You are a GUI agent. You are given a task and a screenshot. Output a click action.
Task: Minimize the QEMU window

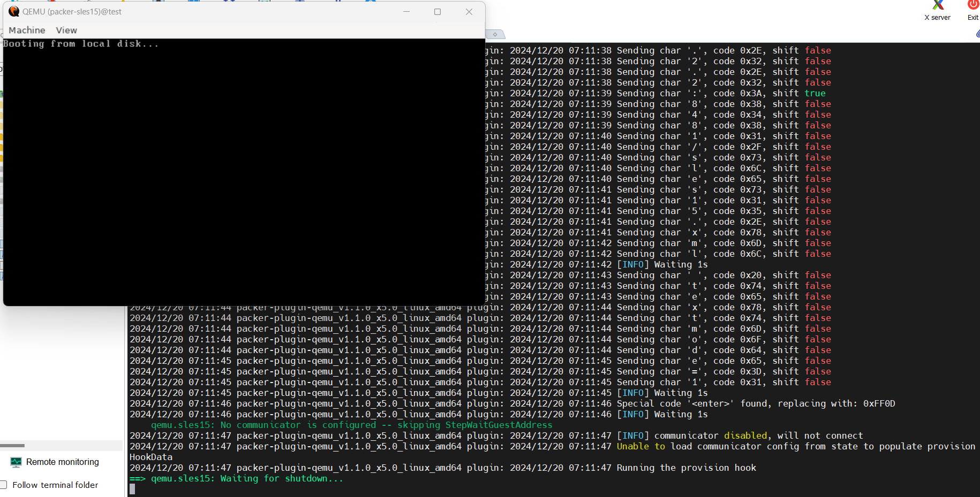tap(406, 12)
